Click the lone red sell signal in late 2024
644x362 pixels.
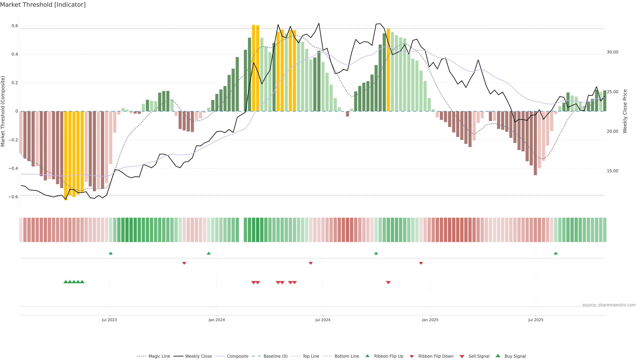click(x=388, y=283)
